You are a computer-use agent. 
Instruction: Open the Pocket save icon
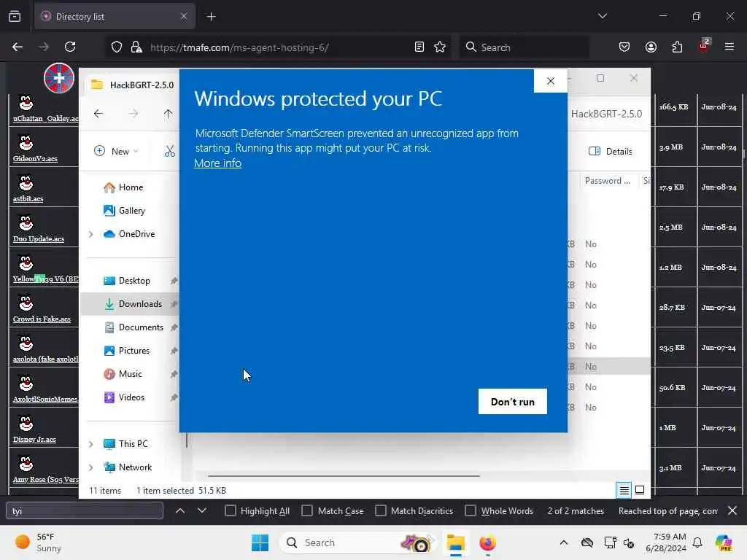[x=624, y=47]
